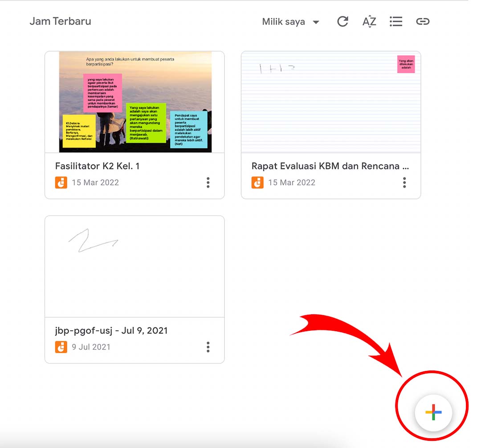Viewport: 477px width, 448px height.
Task: Click the Jamboard icon on Fasilitator K2 card
Action: point(61,182)
